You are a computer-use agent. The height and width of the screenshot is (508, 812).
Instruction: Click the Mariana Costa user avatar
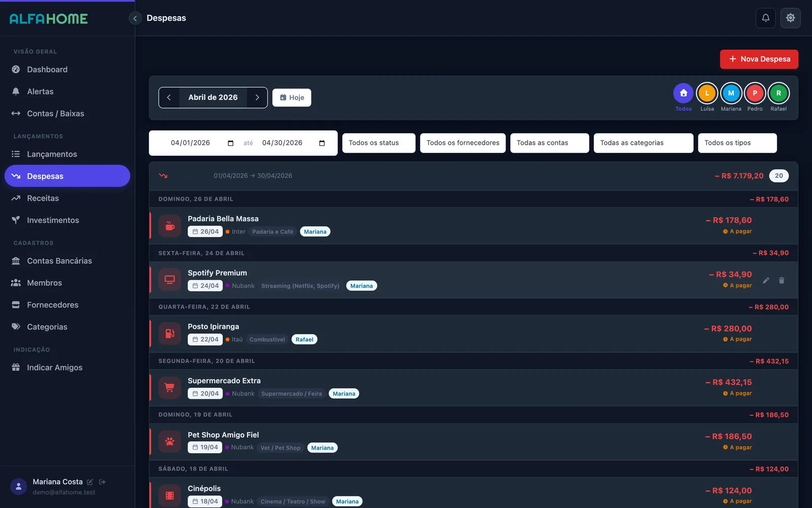(x=18, y=487)
